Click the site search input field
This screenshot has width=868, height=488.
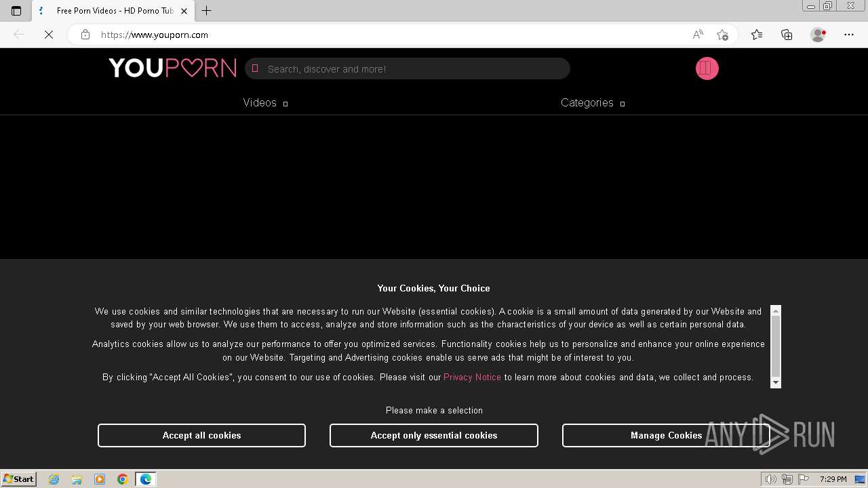tap(407, 68)
